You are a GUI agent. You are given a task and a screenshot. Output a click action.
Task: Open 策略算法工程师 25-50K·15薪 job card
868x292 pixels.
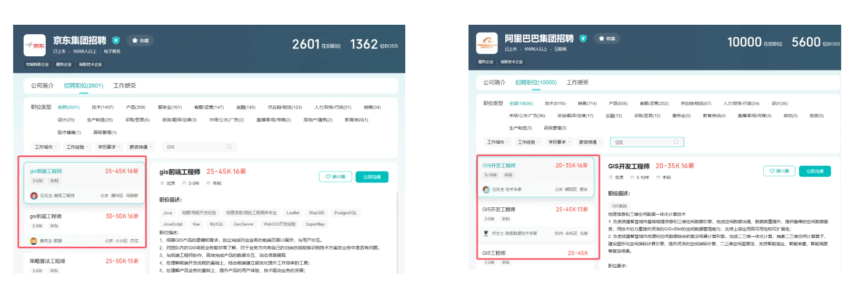pyautogui.click(x=84, y=263)
